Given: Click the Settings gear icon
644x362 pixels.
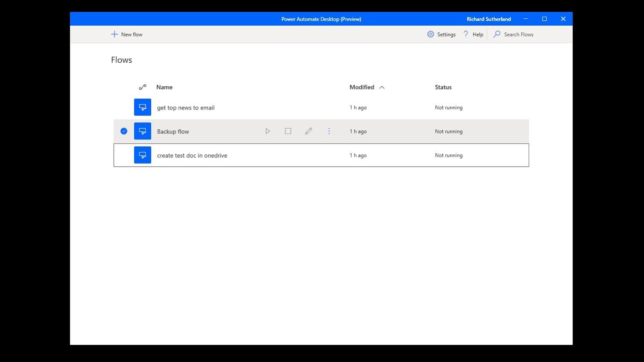Looking at the screenshot, I should [x=430, y=34].
